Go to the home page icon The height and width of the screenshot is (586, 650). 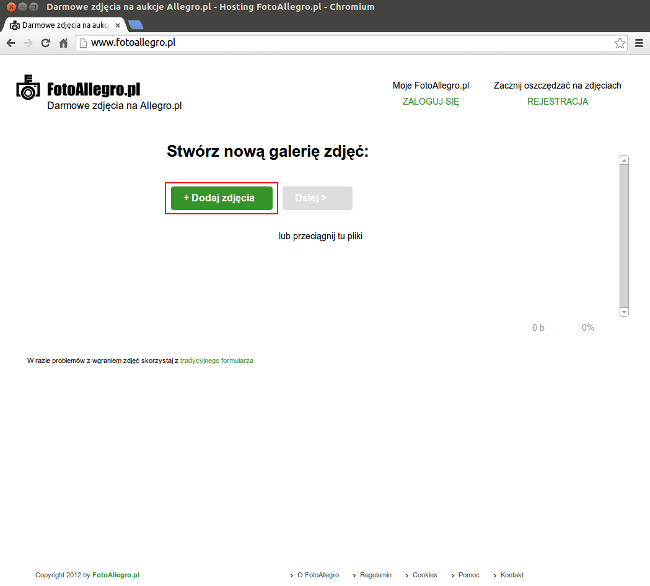click(63, 43)
